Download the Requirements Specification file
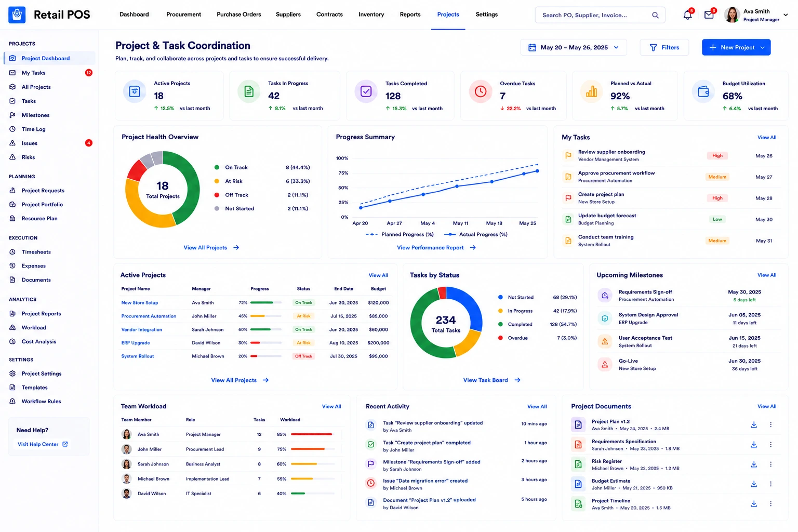 coord(754,444)
